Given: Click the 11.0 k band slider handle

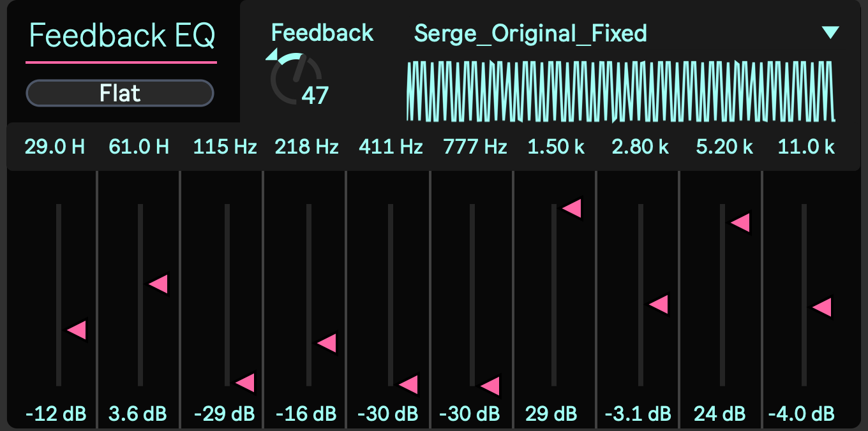Looking at the screenshot, I should [x=823, y=307].
